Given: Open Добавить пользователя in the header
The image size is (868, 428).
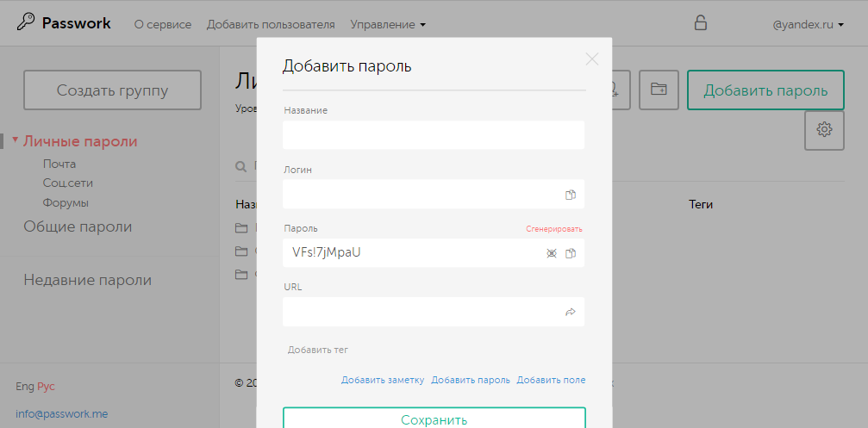Looking at the screenshot, I should point(271,24).
